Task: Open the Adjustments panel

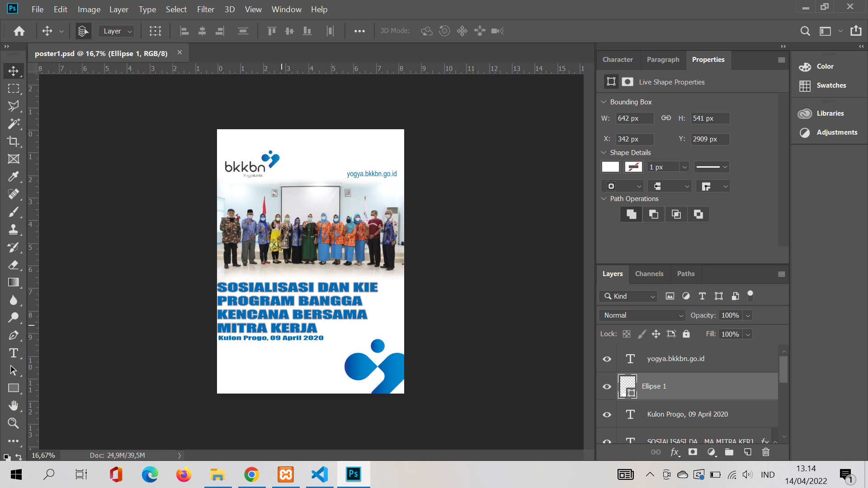Action: 836,132
